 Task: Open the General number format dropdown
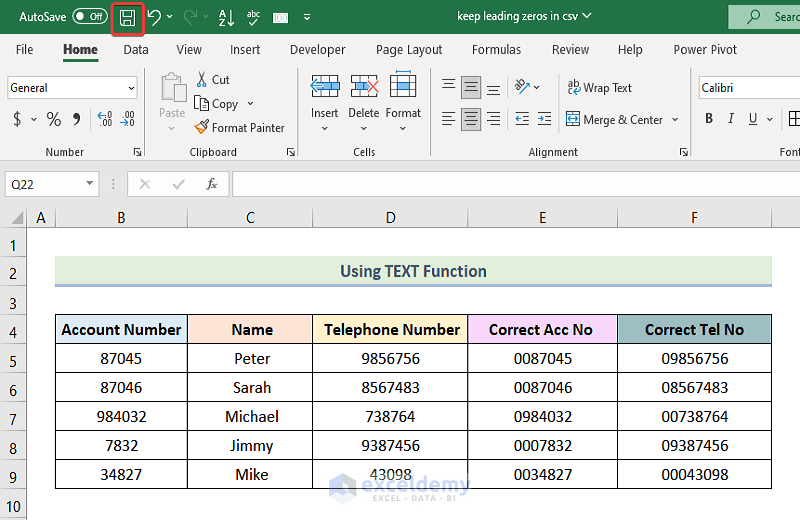131,88
